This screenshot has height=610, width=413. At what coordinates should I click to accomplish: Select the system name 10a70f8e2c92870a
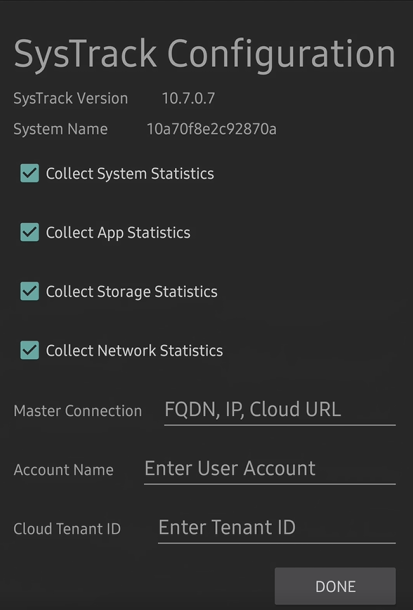coord(212,129)
